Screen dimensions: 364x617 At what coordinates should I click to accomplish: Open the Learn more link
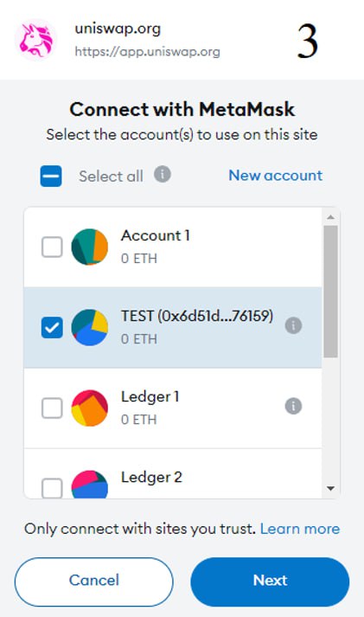pyautogui.click(x=300, y=529)
